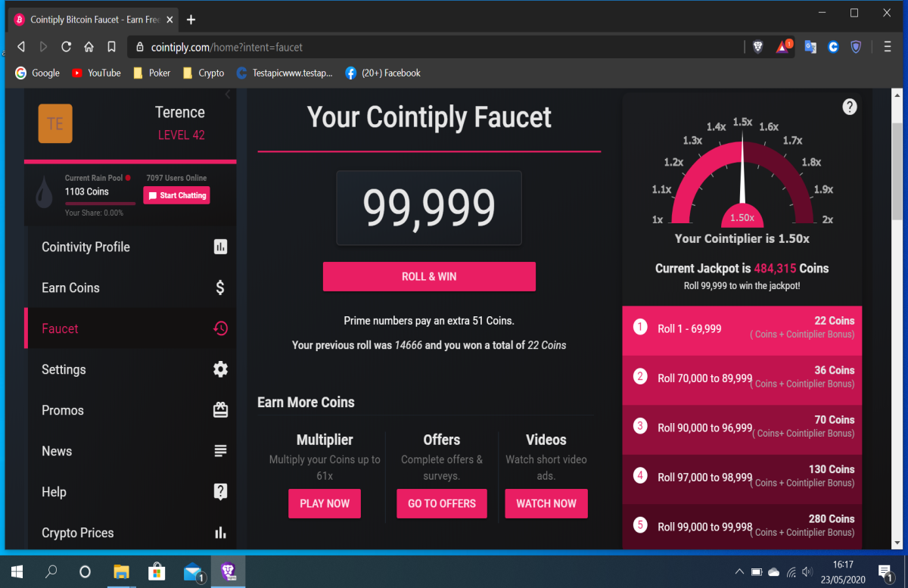The width and height of the screenshot is (908, 588).
Task: Open Mail app on taskbar
Action: [x=193, y=571]
